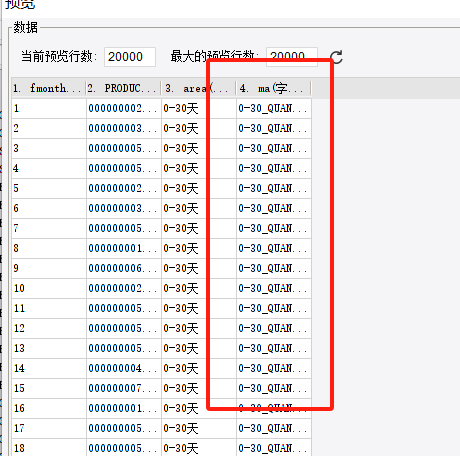Select product cell 000000005... in row 13
The width and height of the screenshot is (460, 456).
tap(124, 348)
